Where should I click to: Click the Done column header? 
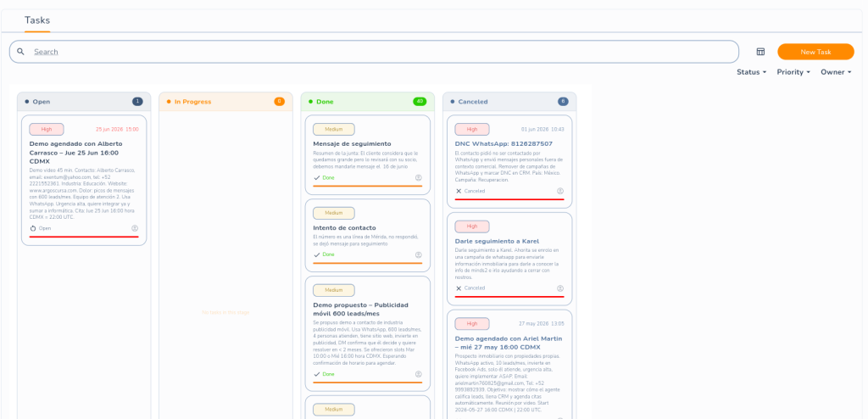(x=368, y=102)
